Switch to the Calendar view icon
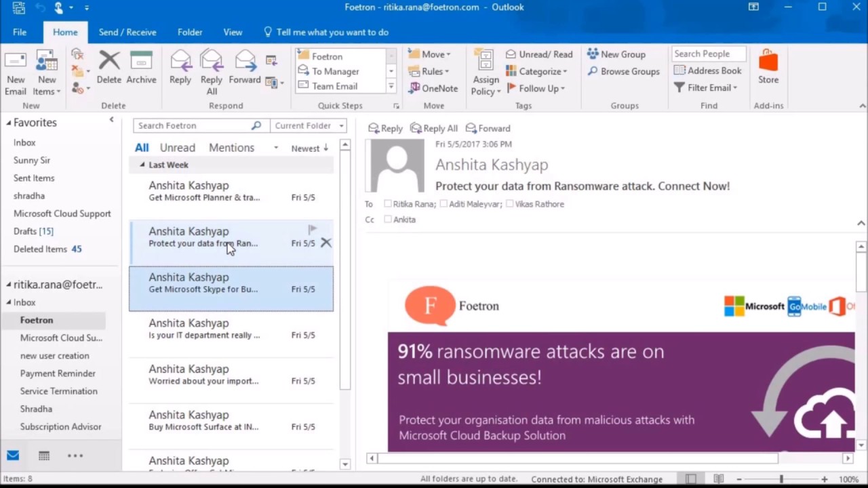868x488 pixels. tap(44, 456)
